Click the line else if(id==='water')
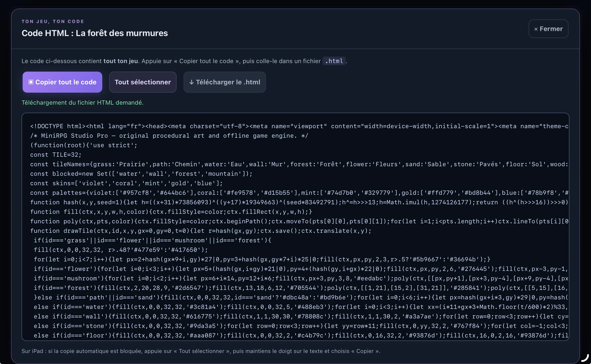The width and height of the screenshot is (591, 364). [x=301, y=307]
